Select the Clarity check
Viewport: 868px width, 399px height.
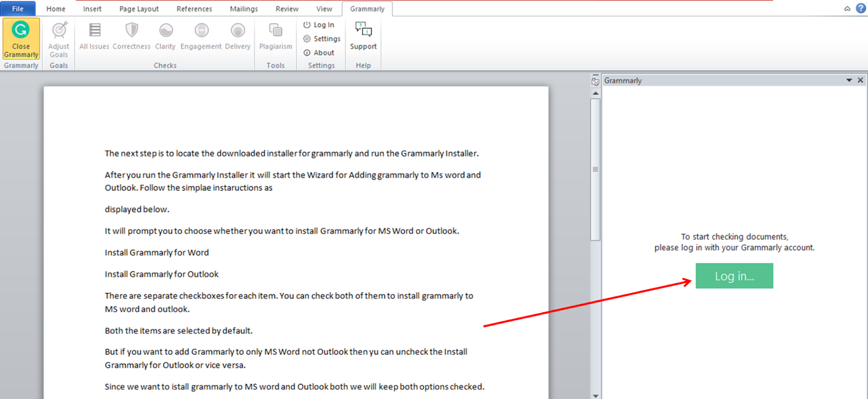pos(165,37)
